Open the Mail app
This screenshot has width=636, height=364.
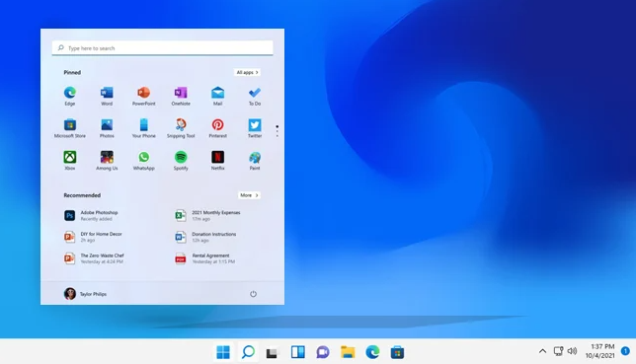click(218, 96)
